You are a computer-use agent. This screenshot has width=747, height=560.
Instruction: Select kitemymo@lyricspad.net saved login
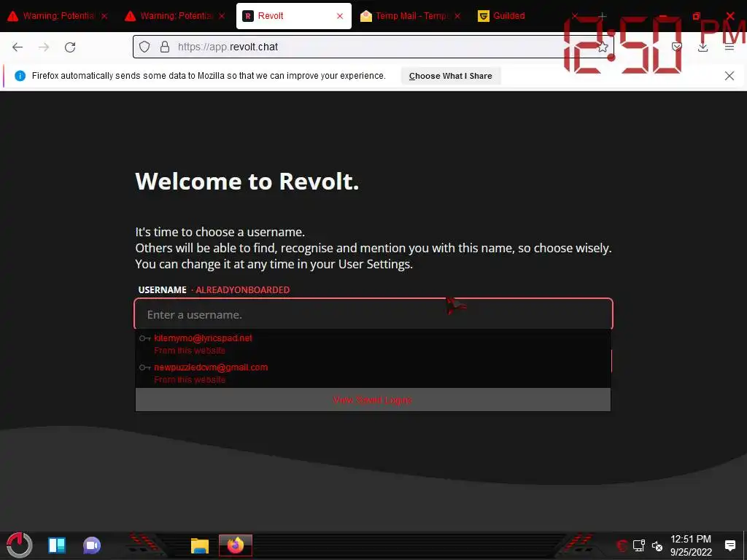(x=373, y=344)
